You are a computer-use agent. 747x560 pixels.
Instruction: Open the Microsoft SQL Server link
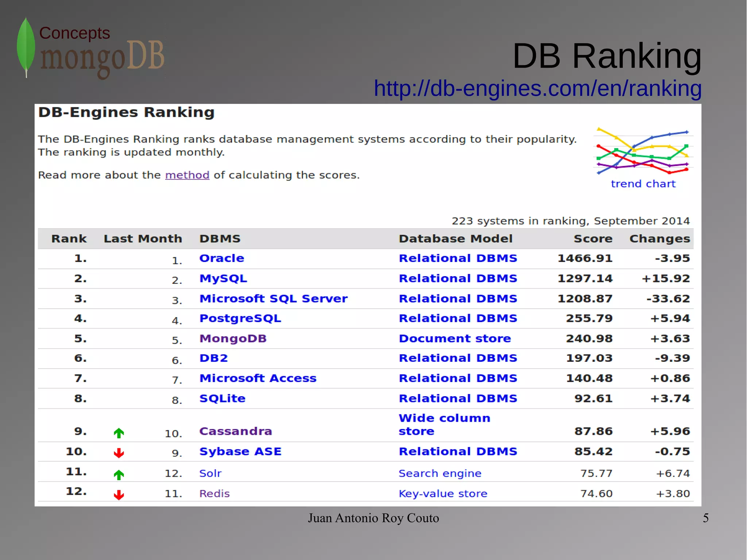(274, 298)
